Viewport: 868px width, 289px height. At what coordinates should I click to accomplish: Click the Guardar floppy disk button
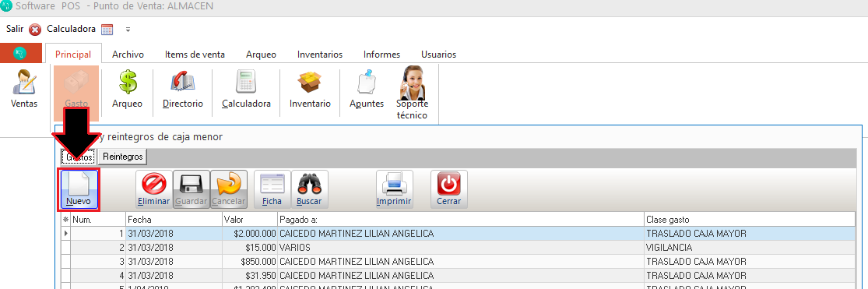click(x=191, y=189)
